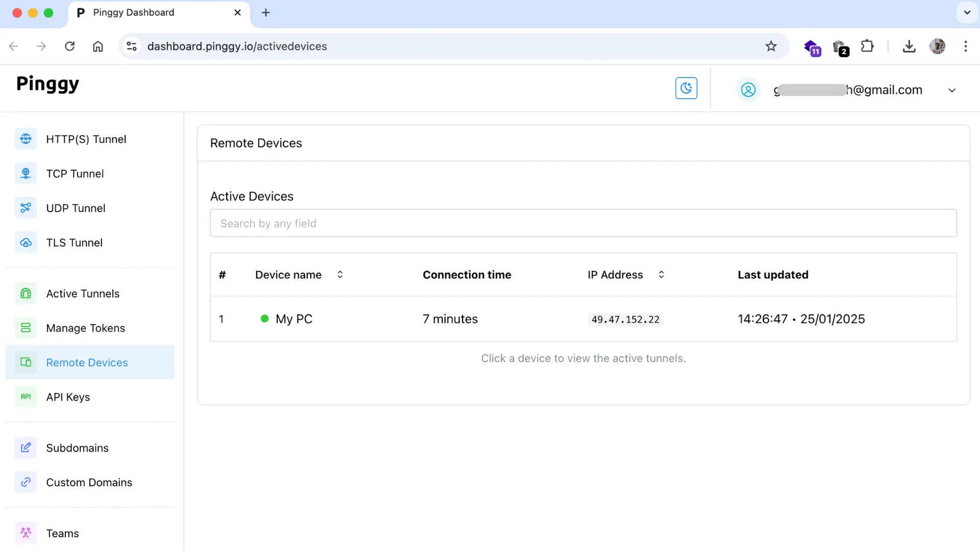Click the Device name column header
980x551 pixels.
point(288,274)
